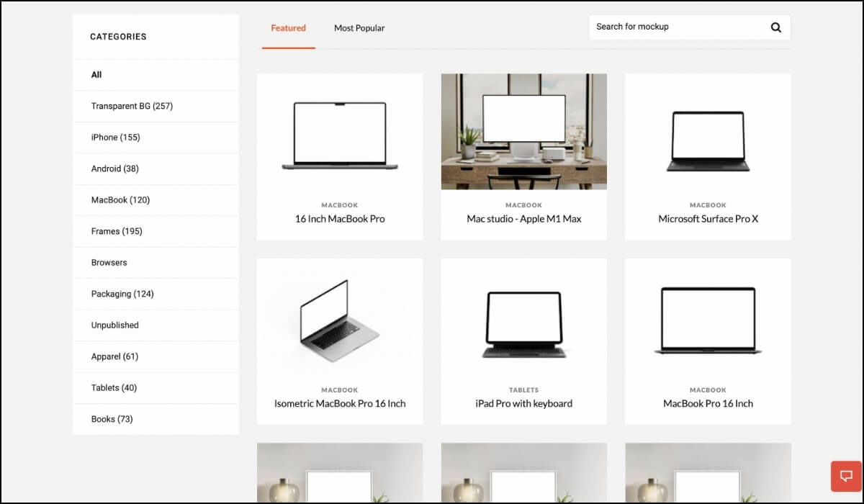
Task: Click the '16 Inch MacBook Pro' title
Action: click(x=340, y=219)
